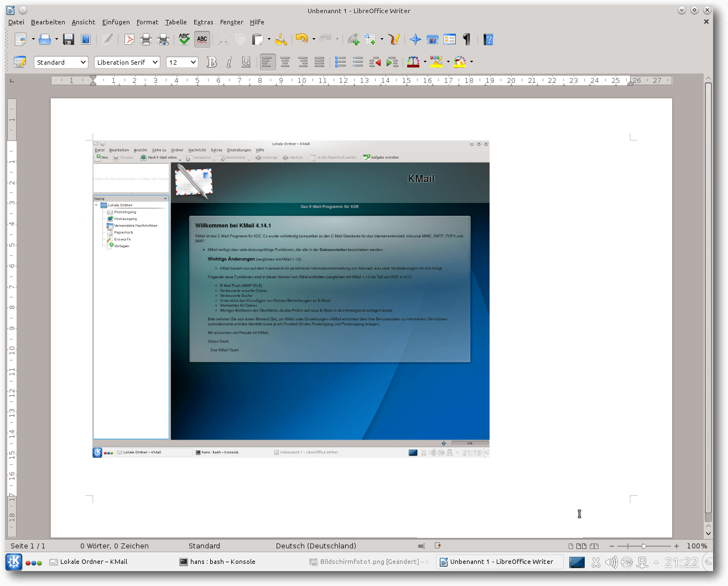This screenshot has height=586, width=728.
Task: Toggle the Gallery panel
Action: [433, 39]
